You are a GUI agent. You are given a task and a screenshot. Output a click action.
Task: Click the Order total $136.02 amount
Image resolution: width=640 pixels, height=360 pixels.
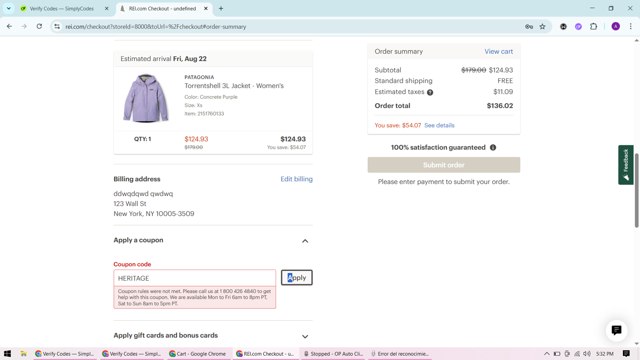[x=500, y=106]
